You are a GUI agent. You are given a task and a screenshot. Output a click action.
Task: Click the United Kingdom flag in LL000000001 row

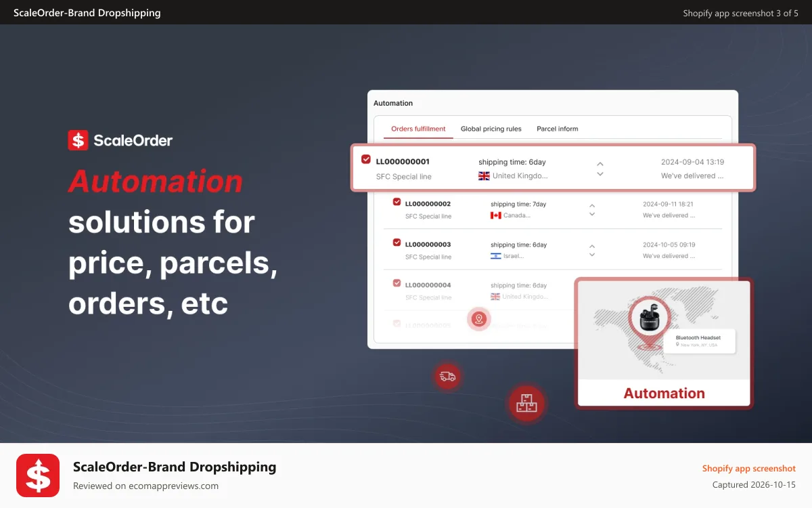(484, 176)
